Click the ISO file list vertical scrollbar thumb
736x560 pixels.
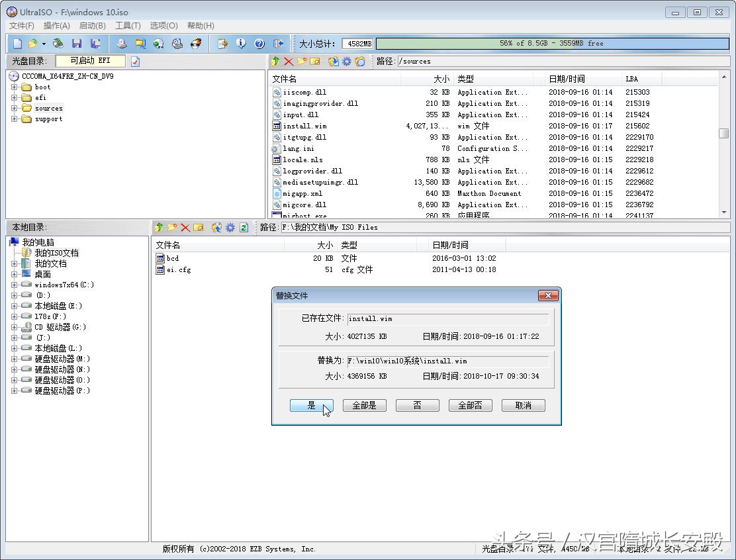pos(724,133)
